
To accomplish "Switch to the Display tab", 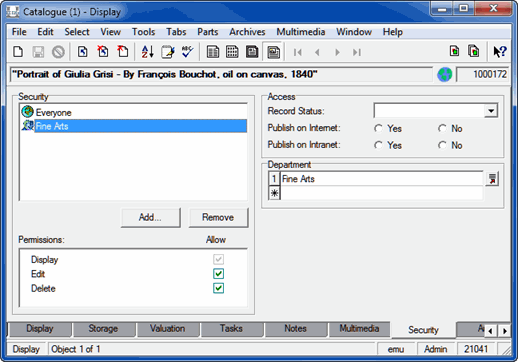I will click(40, 329).
